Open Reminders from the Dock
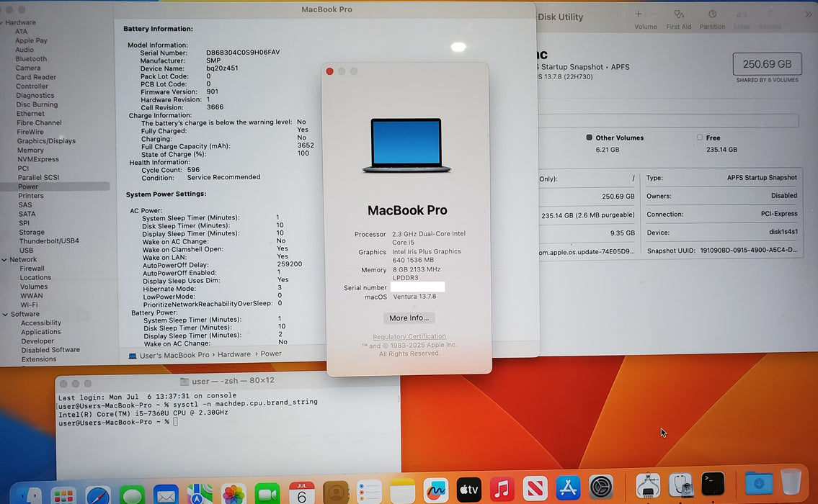 369,492
